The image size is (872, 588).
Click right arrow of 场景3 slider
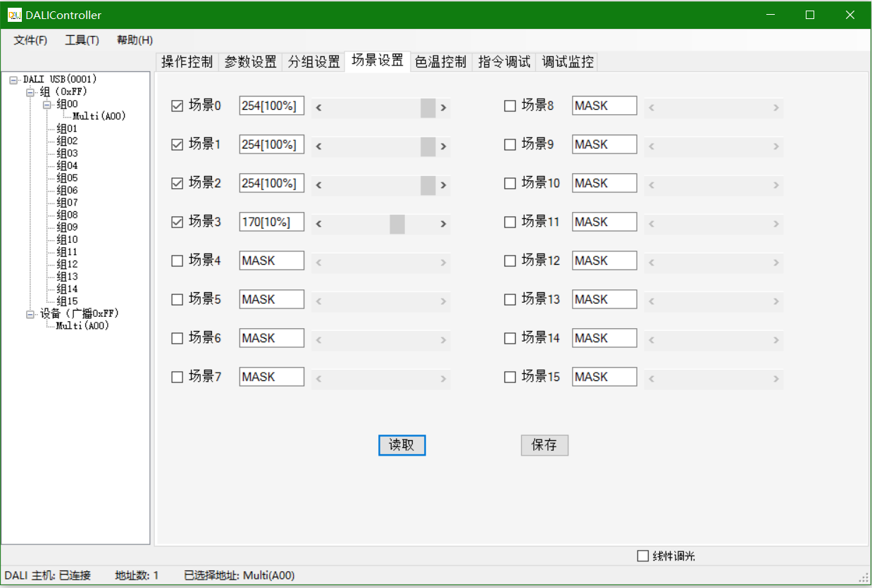pos(443,224)
